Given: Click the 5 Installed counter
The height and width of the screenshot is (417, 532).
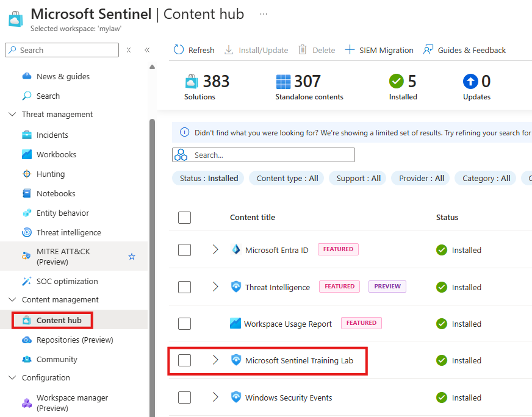Looking at the screenshot, I should click(x=403, y=87).
